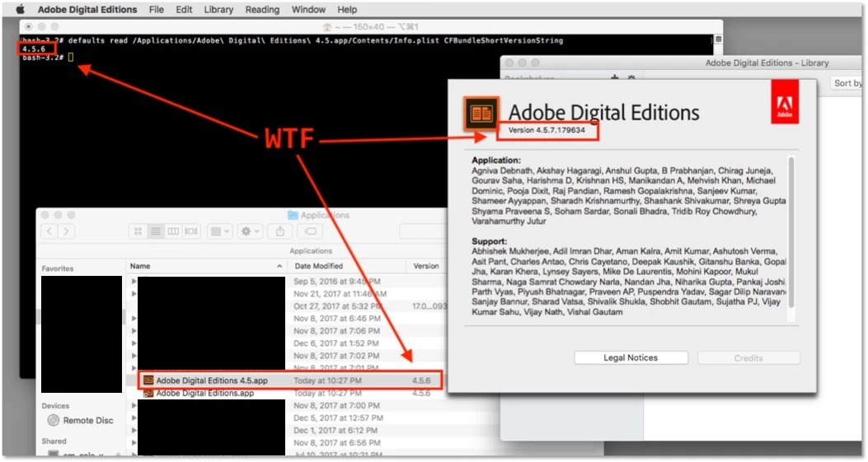Select Adobe Digital Editions.app in Finder

pyautogui.click(x=204, y=394)
